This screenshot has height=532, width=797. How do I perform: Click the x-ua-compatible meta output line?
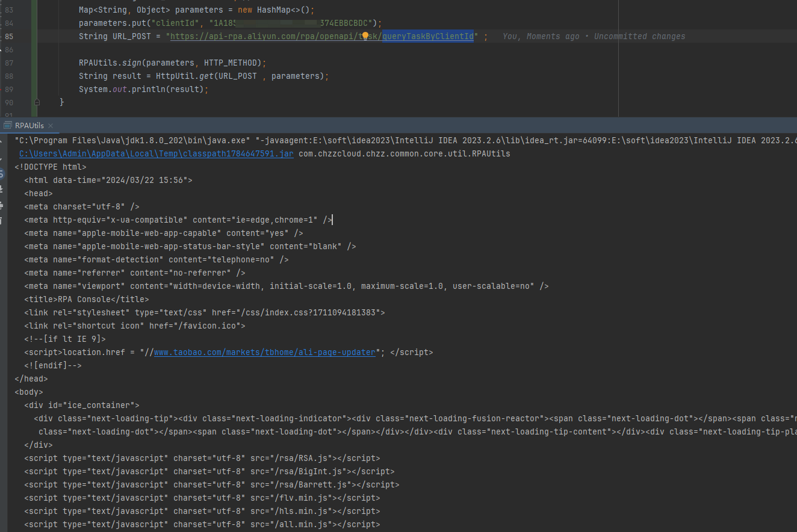pyautogui.click(x=178, y=220)
